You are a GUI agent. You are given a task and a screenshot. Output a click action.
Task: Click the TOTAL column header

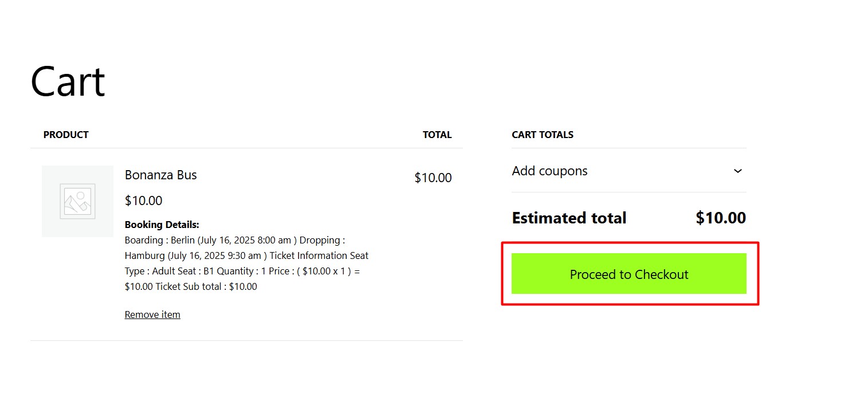click(x=437, y=135)
